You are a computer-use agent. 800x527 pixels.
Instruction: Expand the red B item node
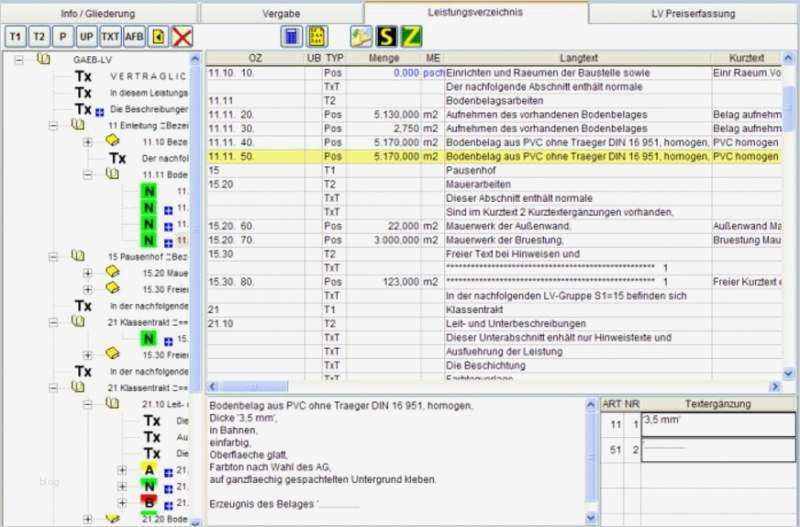click(x=122, y=503)
